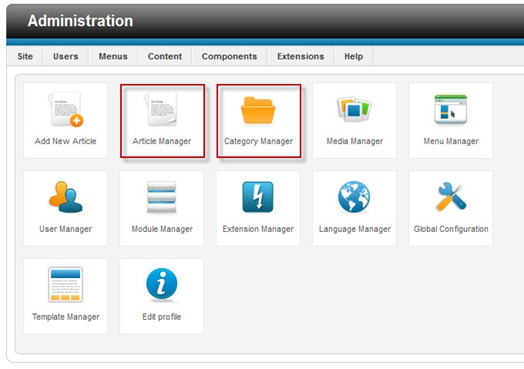Image resolution: width=524 pixels, height=369 pixels.
Task: Open the Menu Manager window icon
Action: 450,109
